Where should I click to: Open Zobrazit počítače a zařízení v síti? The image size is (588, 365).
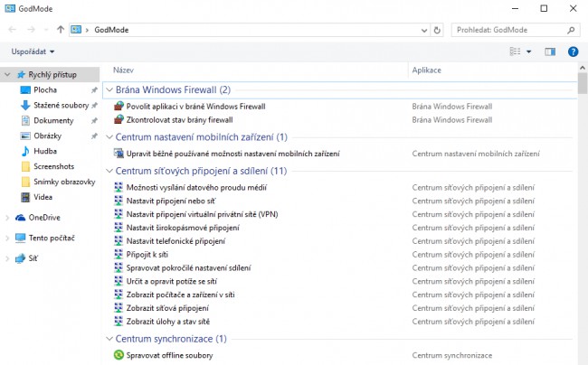pos(180,295)
